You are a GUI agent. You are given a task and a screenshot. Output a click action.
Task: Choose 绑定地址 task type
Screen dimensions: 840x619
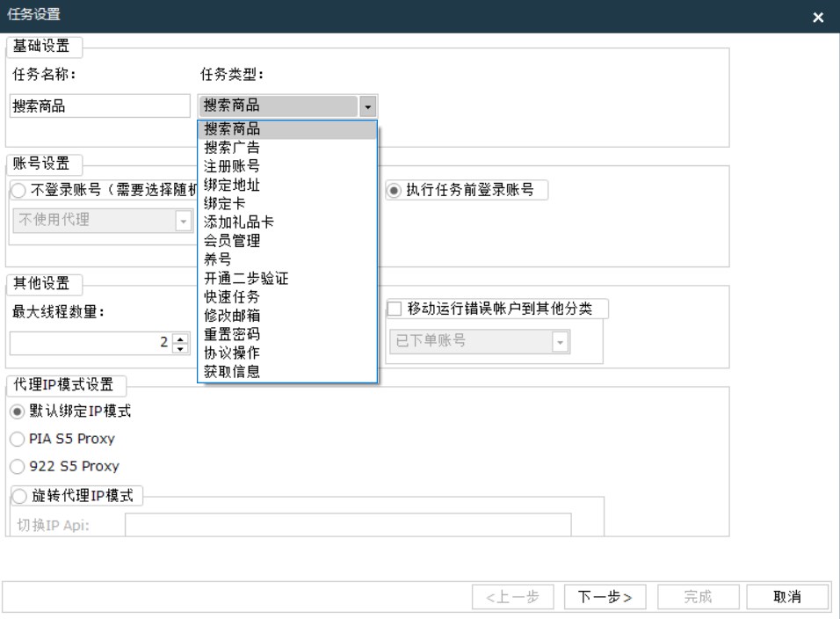(x=287, y=185)
